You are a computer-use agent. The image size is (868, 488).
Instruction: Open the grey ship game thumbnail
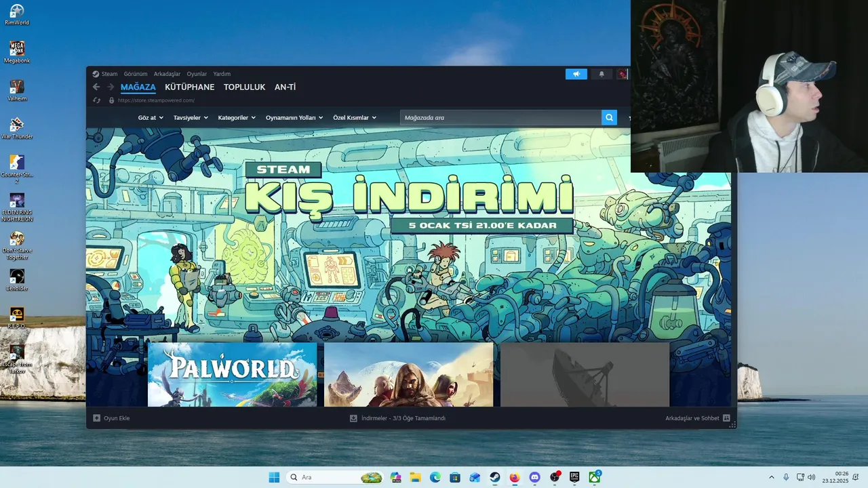pyautogui.click(x=585, y=374)
